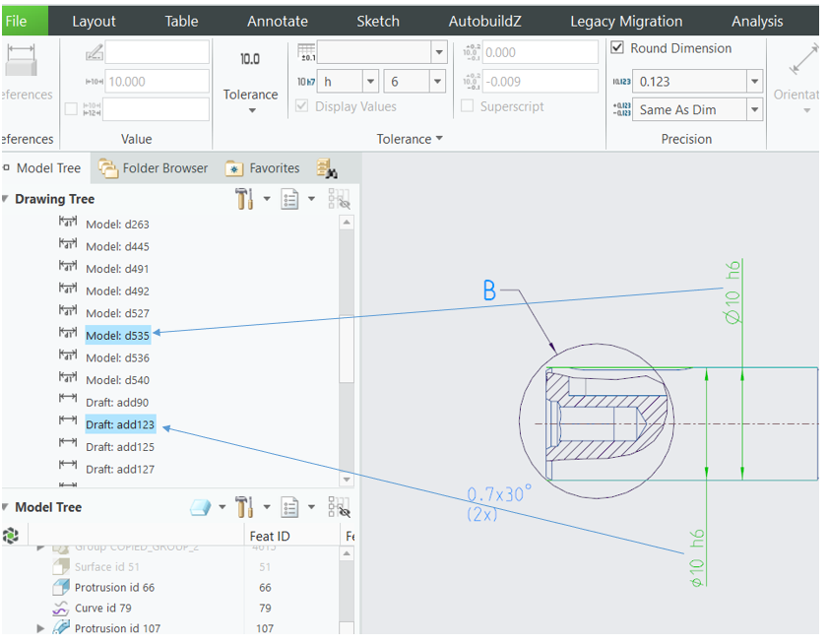Click the Model Tree filter list icon

289,508
